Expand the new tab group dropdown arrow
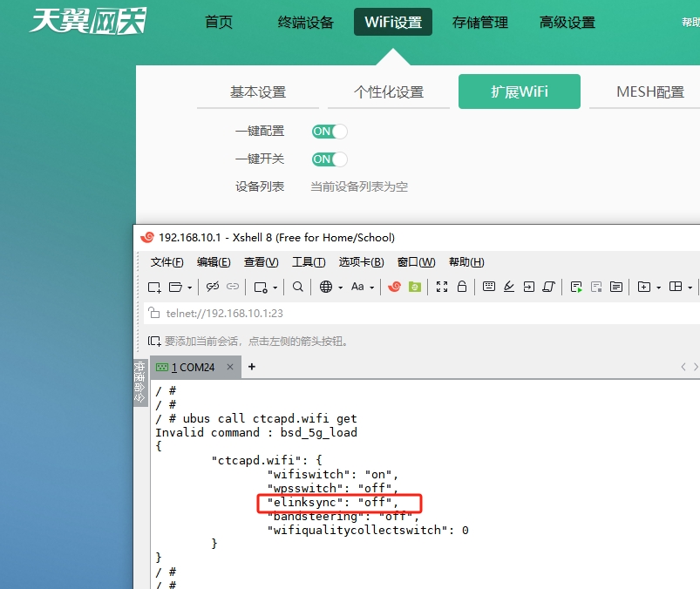700x589 pixels. point(658,288)
